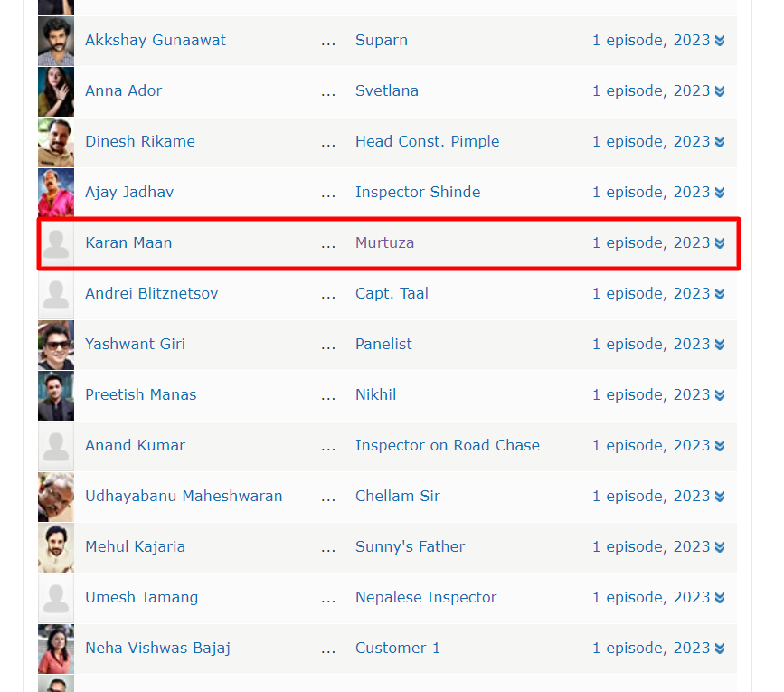Expand Udhayabanu Maheshwaran's episode chevron
Image resolution: width=784 pixels, height=692 pixels.
coord(720,497)
